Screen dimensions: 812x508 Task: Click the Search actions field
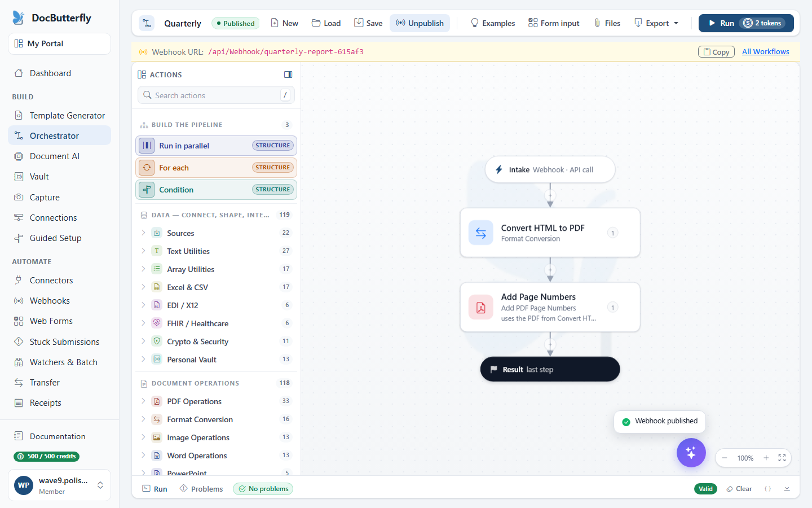pyautogui.click(x=216, y=95)
